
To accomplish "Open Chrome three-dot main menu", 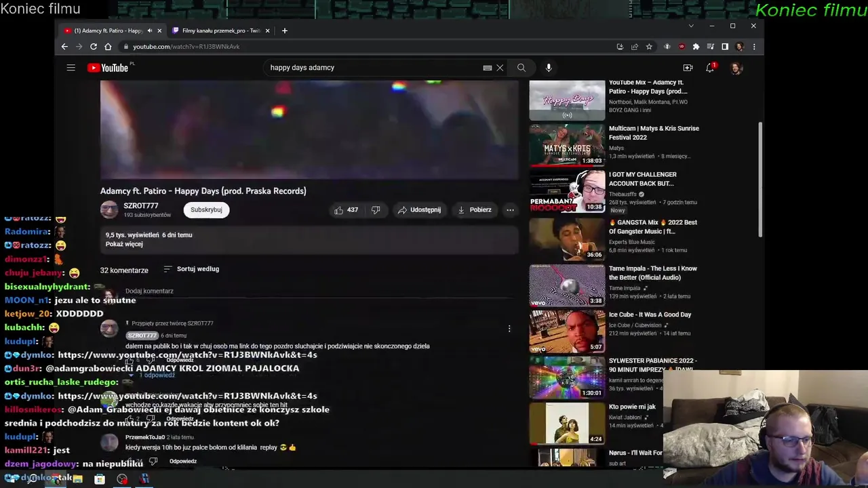I will click(754, 47).
